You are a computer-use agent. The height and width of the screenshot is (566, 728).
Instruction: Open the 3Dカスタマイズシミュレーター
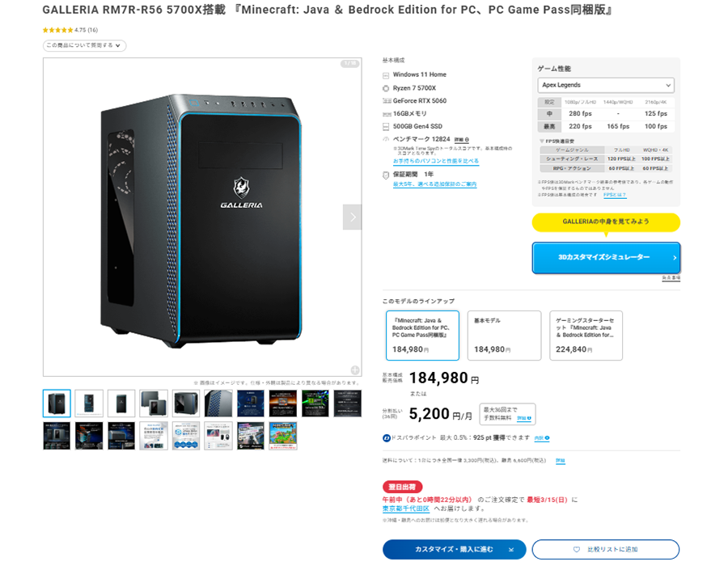(x=605, y=257)
